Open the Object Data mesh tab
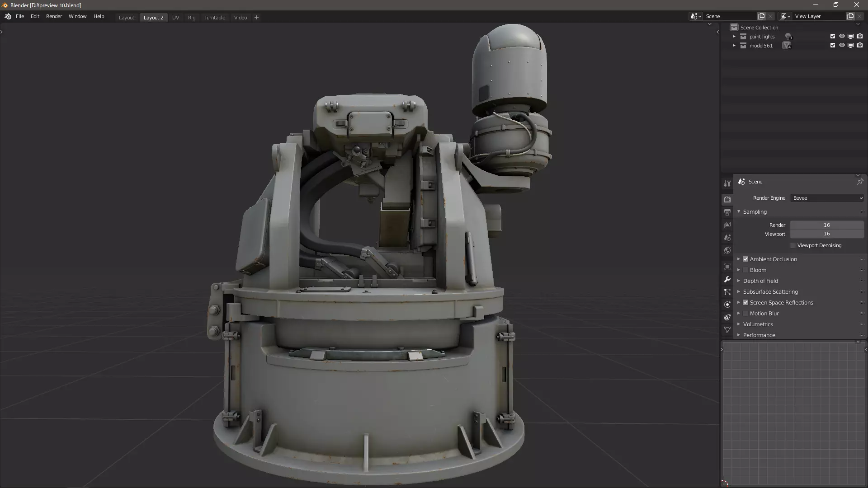This screenshot has width=868, height=488. coord(727,330)
